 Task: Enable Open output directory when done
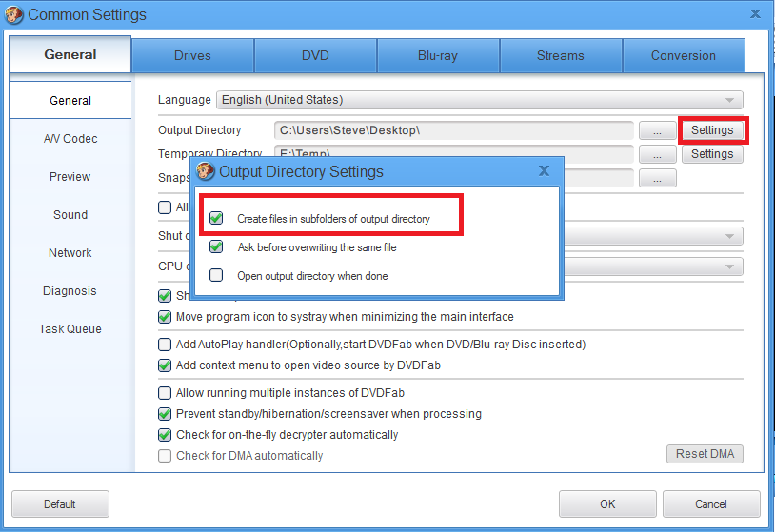point(216,275)
